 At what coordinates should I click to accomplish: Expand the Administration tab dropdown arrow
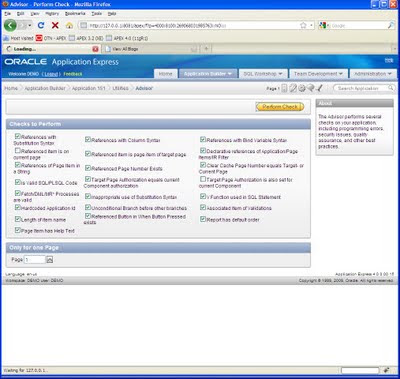click(389, 74)
